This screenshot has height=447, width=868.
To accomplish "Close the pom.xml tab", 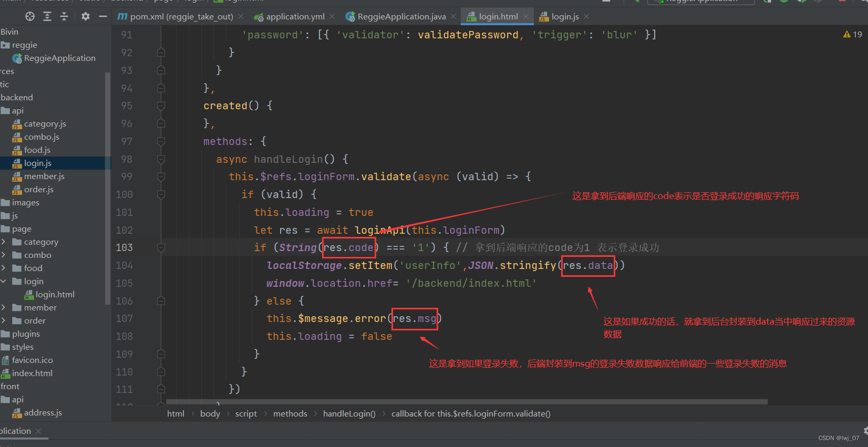I will (x=241, y=16).
